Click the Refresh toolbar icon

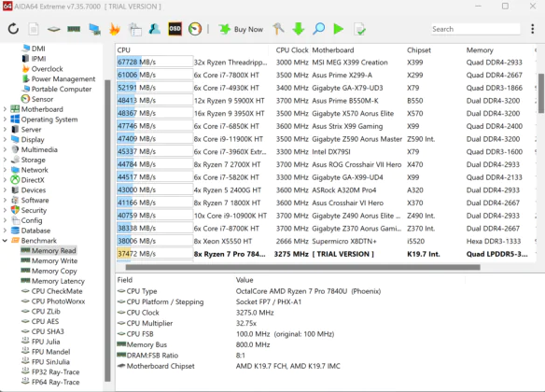pyautogui.click(x=13, y=29)
